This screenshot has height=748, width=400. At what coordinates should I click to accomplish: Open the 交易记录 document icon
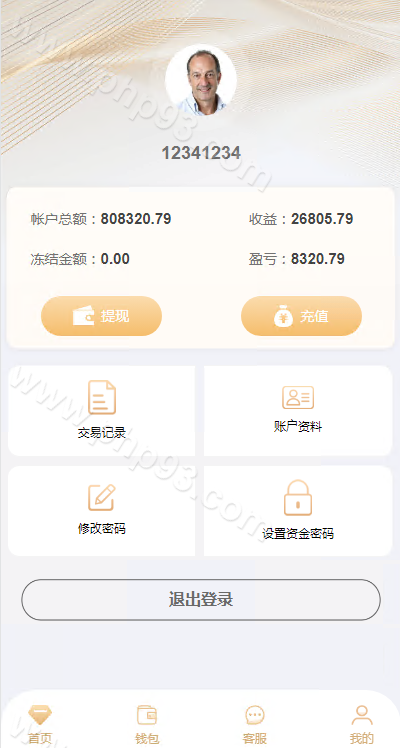click(x=102, y=397)
